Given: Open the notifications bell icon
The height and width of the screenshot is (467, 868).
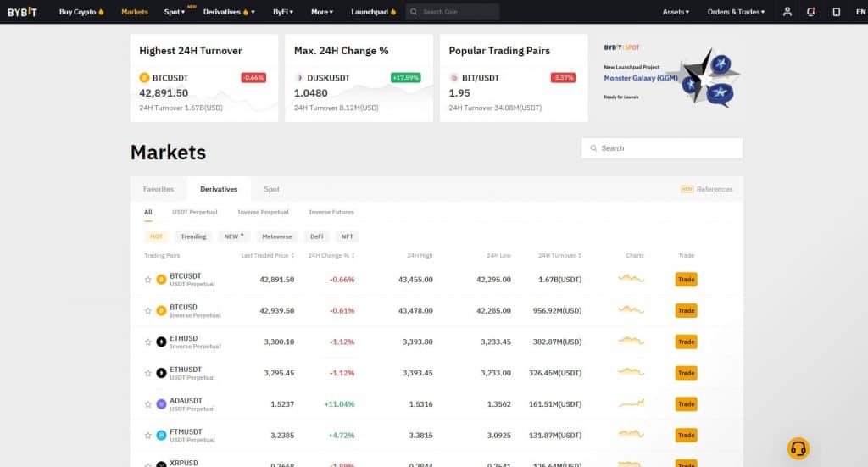Looking at the screenshot, I should (811, 12).
